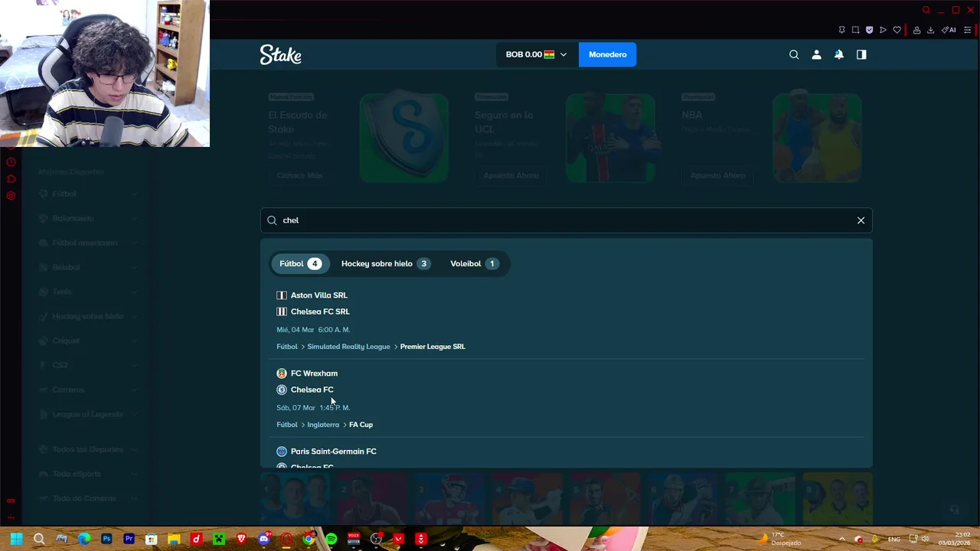Click the Inglaterra breadcrumb

[x=323, y=425]
